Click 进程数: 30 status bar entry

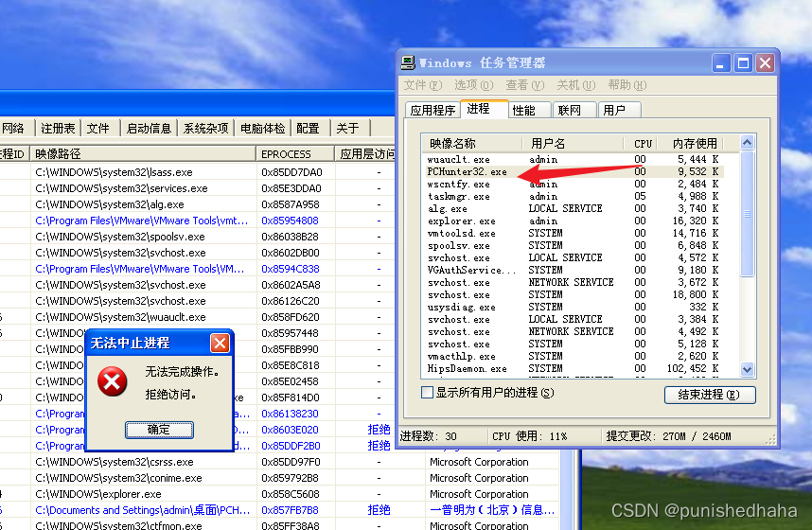[429, 436]
